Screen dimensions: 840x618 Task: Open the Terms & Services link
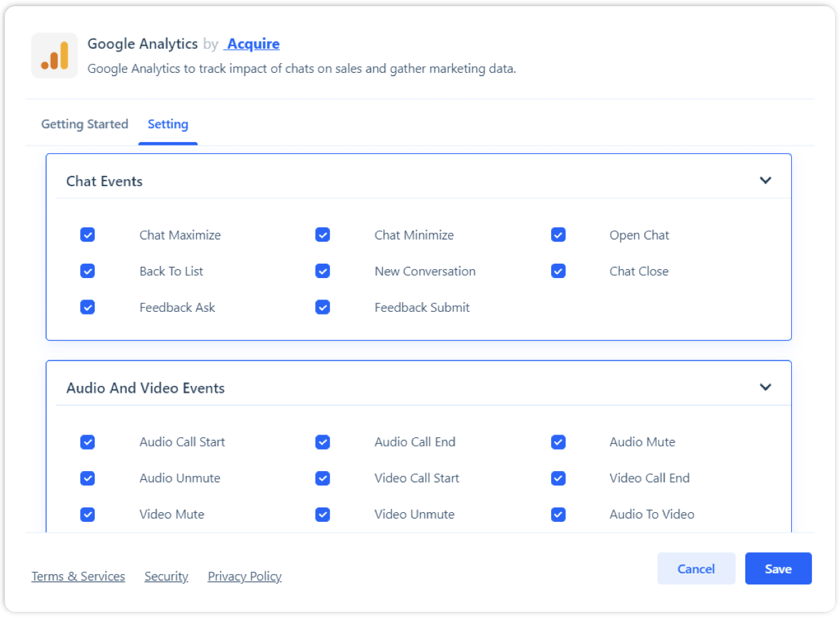pos(78,576)
